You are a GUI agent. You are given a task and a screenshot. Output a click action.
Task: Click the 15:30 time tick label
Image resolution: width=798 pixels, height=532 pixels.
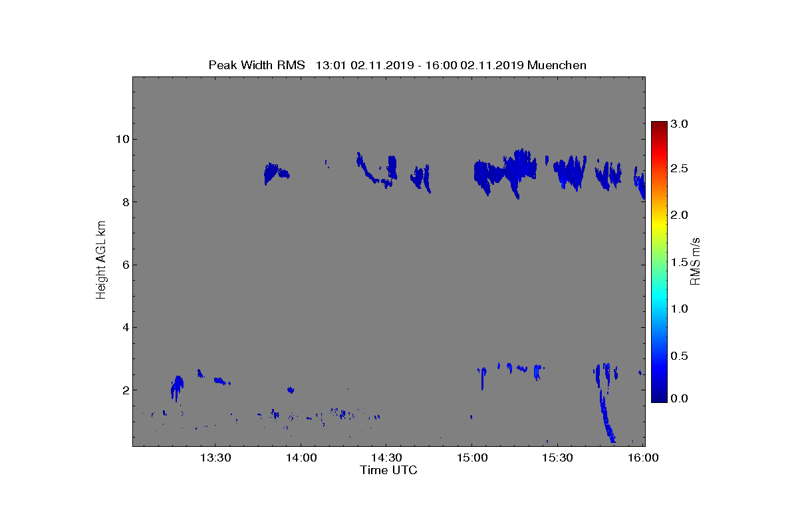[x=558, y=458]
